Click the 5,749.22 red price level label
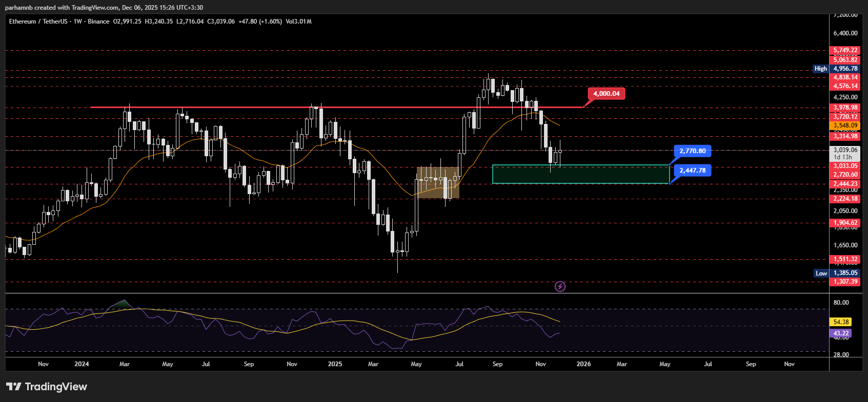868x402 pixels. (845, 50)
